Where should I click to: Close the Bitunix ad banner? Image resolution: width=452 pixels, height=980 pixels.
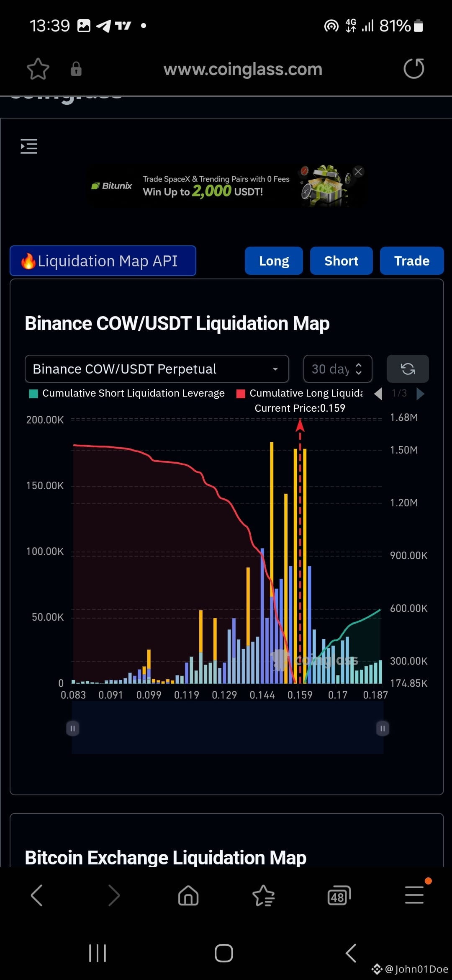coord(358,171)
